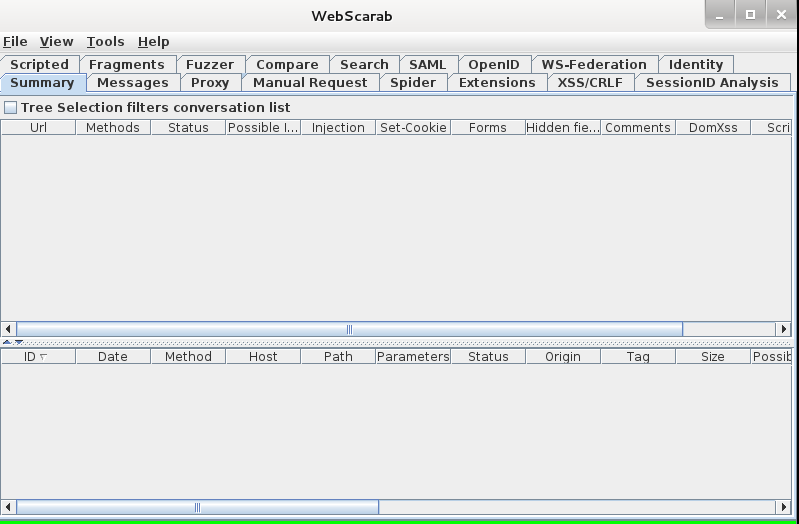Click lower table scroll left arrow

pyautogui.click(x=8, y=507)
